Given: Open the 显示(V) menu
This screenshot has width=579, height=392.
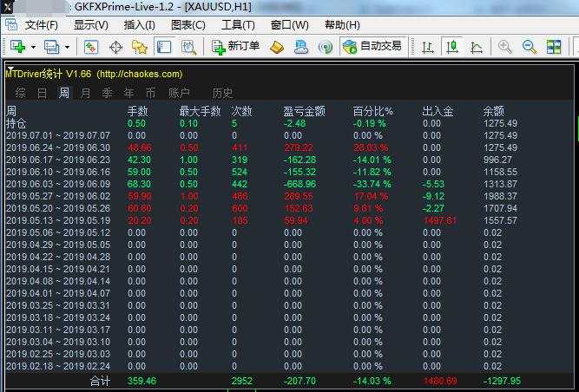Looking at the screenshot, I should coord(91,25).
